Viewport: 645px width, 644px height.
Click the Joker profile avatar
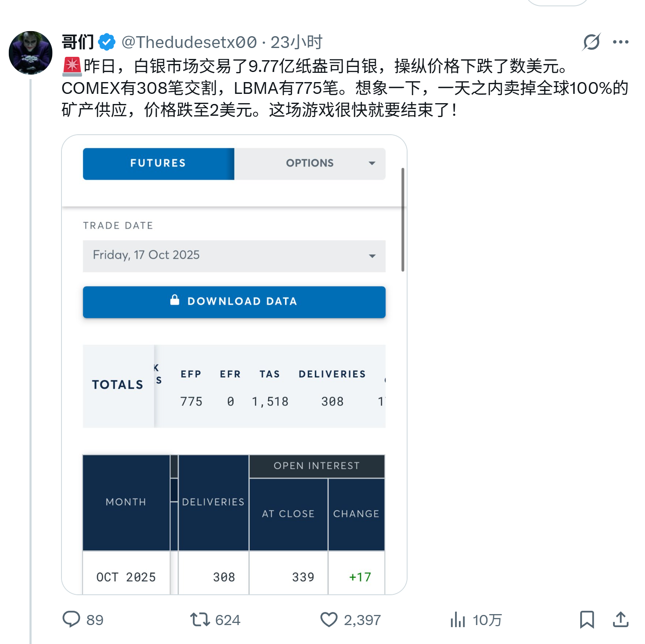pos(31,53)
